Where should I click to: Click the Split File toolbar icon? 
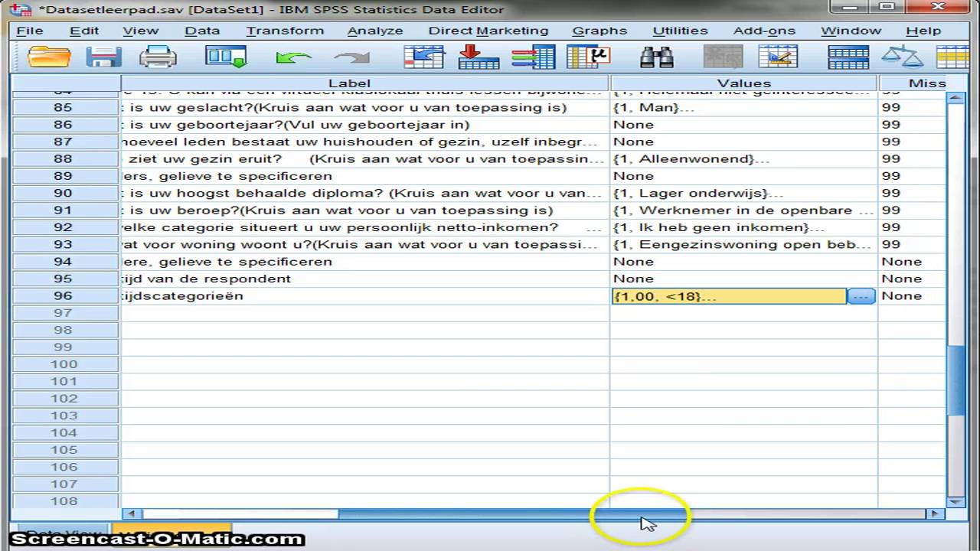[848, 57]
